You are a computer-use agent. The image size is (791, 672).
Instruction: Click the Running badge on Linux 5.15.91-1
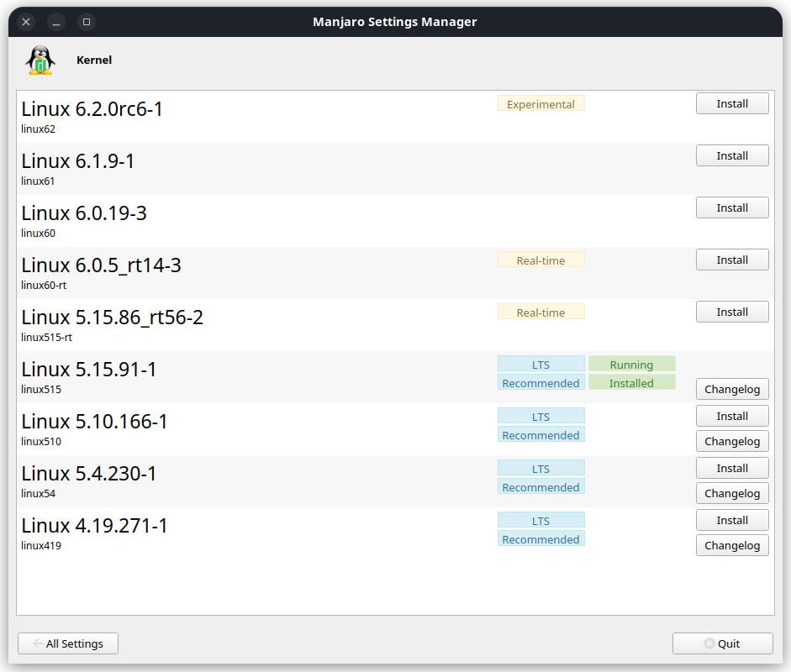coord(631,364)
